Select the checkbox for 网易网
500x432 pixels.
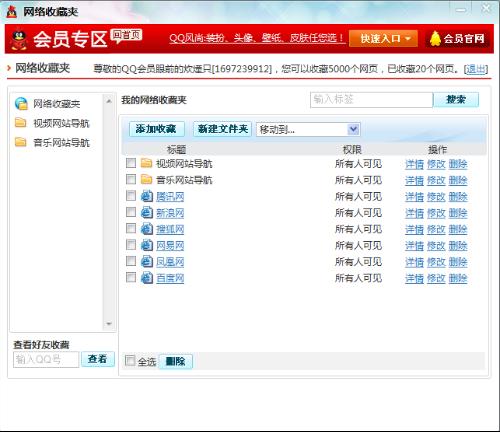coord(131,245)
